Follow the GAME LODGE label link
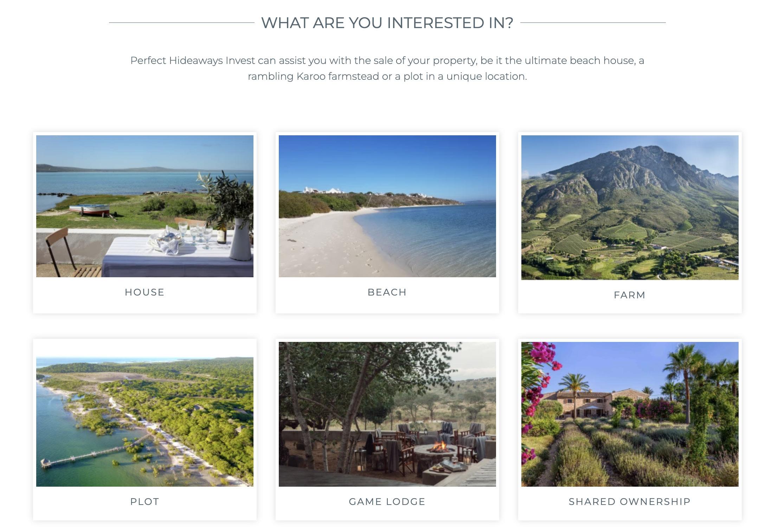 point(387,501)
